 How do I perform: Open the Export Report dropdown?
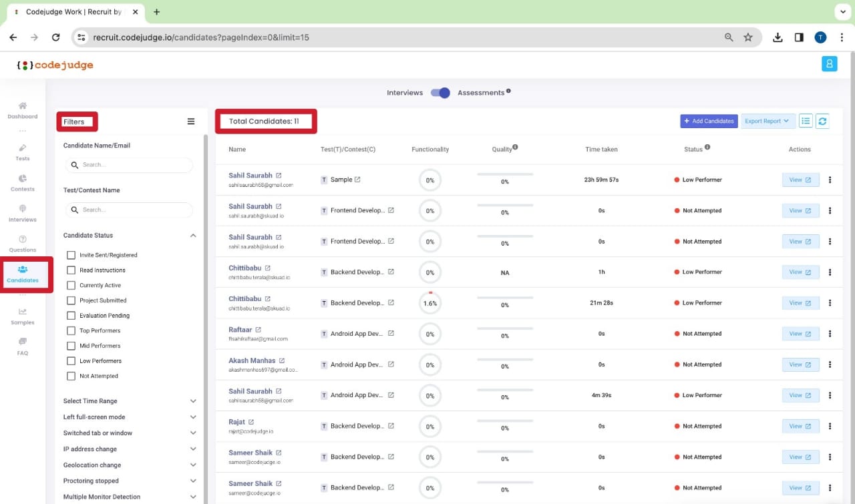click(x=767, y=121)
